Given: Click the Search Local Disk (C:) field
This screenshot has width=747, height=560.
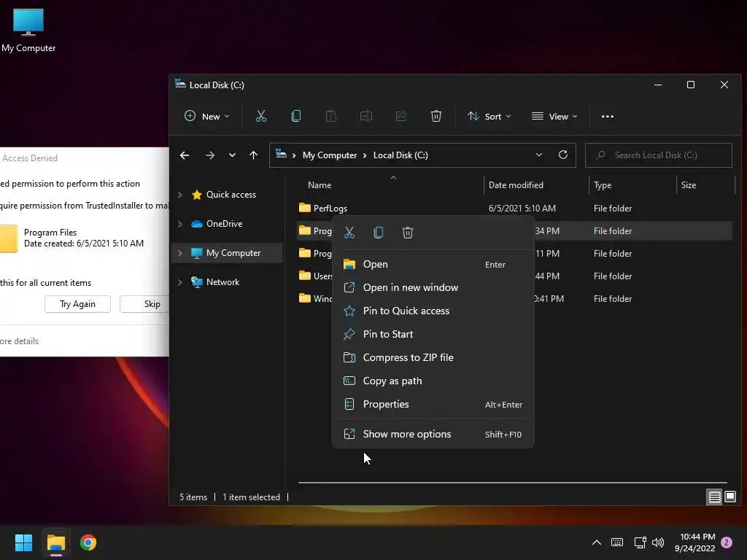Looking at the screenshot, I should (659, 155).
